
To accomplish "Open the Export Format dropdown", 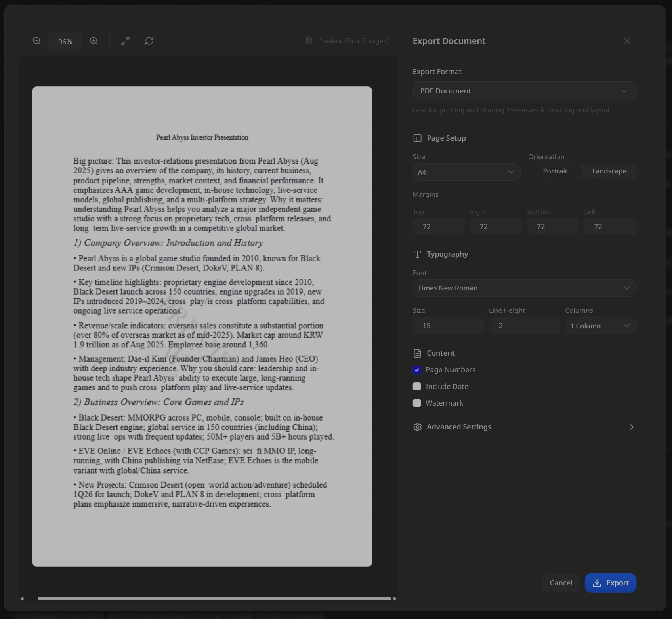I will point(524,91).
